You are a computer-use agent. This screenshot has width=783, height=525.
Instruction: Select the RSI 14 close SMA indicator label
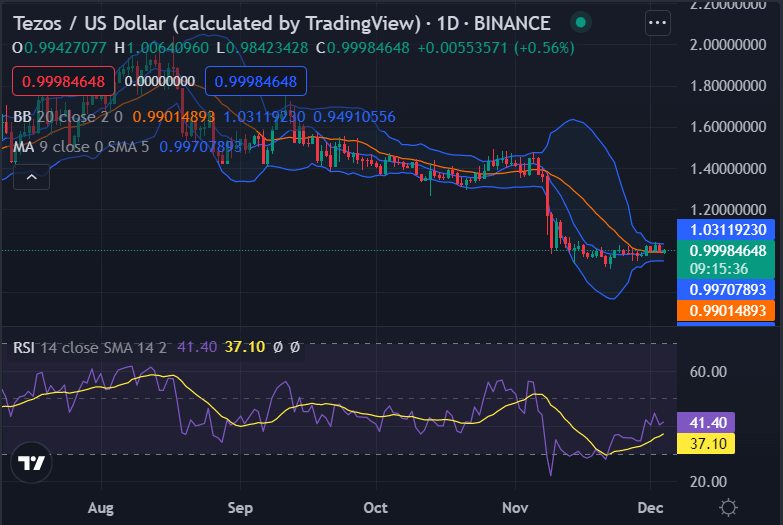pyautogui.click(x=90, y=347)
